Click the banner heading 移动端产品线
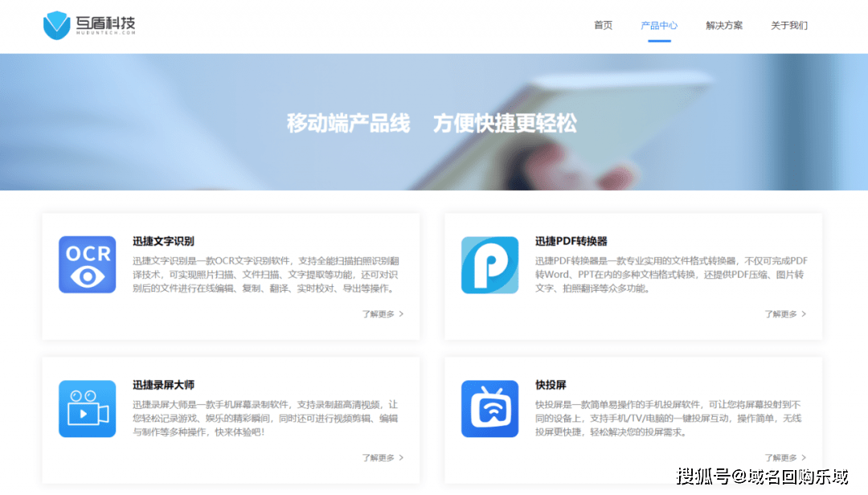The width and height of the screenshot is (868, 495). pyautogui.click(x=348, y=123)
